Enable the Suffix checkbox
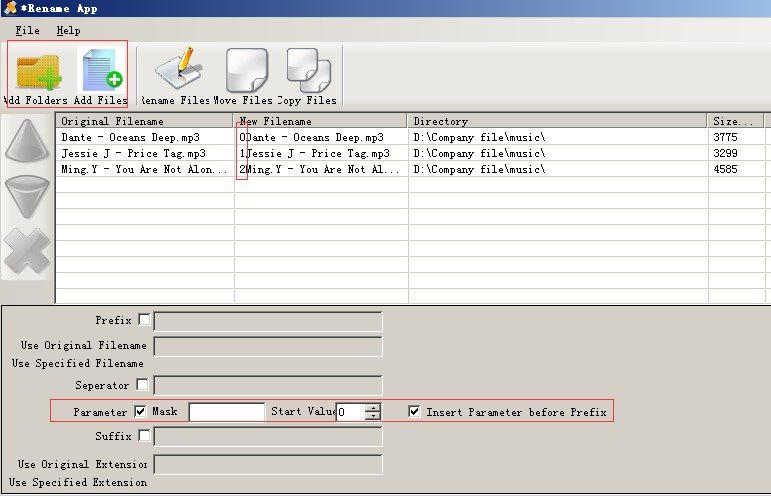771x496 pixels. click(144, 436)
